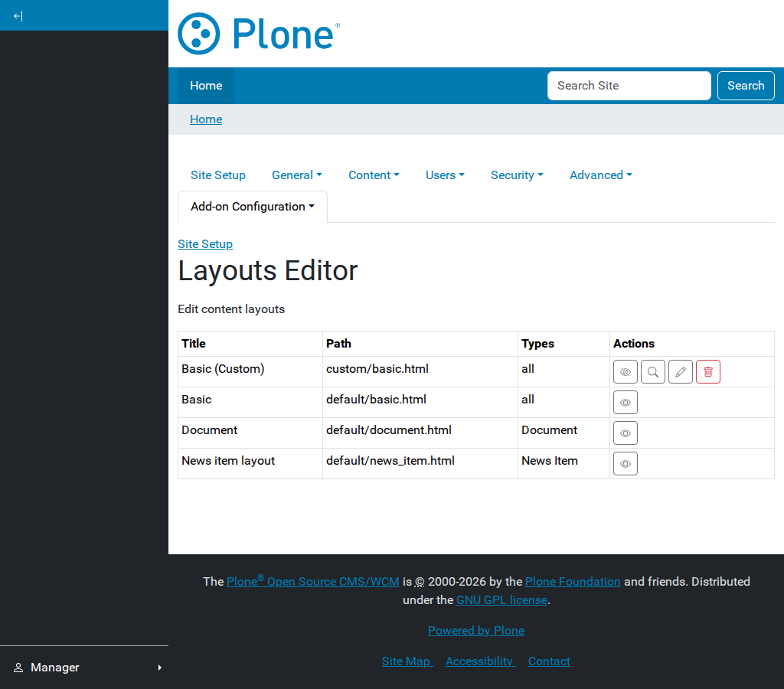Follow the Site Setup link above the heading

coord(205,244)
